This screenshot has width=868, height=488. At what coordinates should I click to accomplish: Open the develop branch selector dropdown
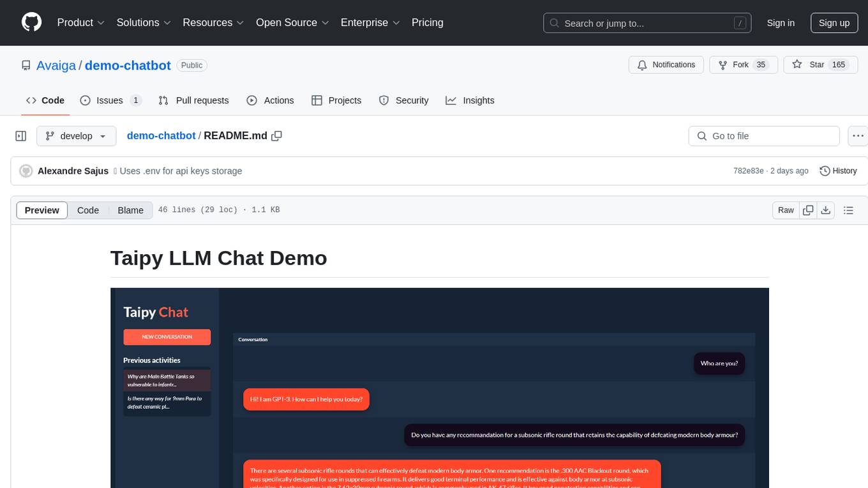pos(76,136)
